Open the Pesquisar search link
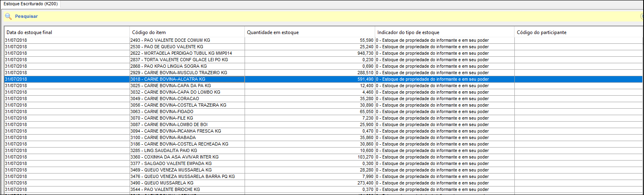644x195 pixels. click(26, 16)
